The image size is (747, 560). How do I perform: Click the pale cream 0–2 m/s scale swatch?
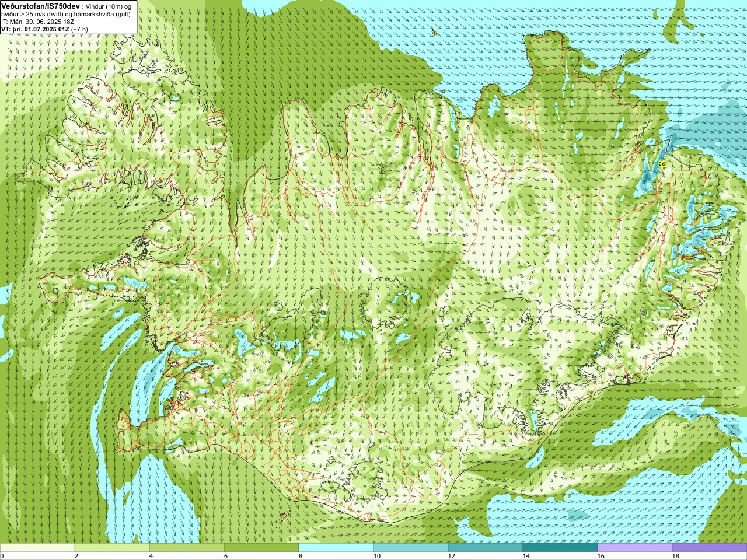37,548
